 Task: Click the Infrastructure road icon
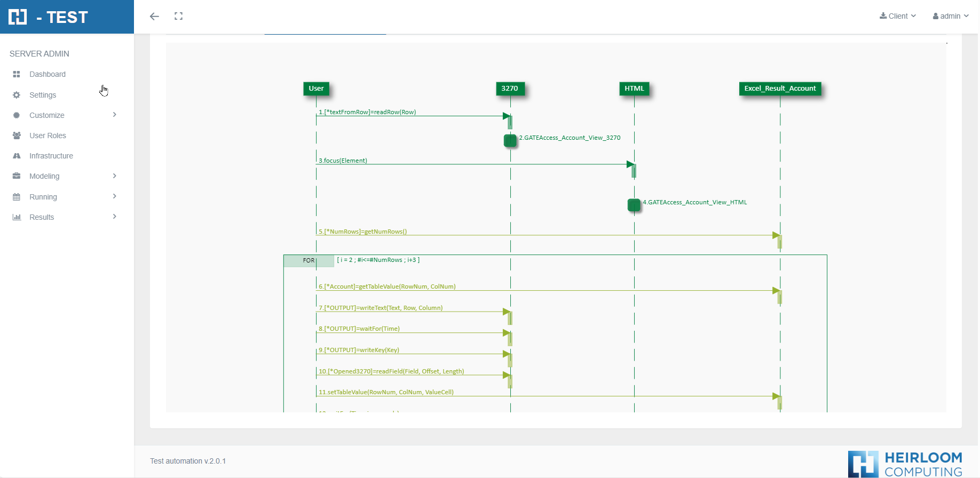(x=17, y=156)
